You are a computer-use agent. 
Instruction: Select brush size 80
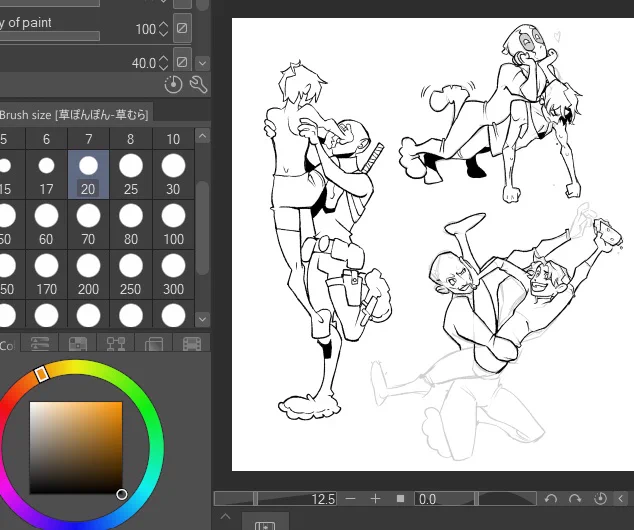pos(131,224)
